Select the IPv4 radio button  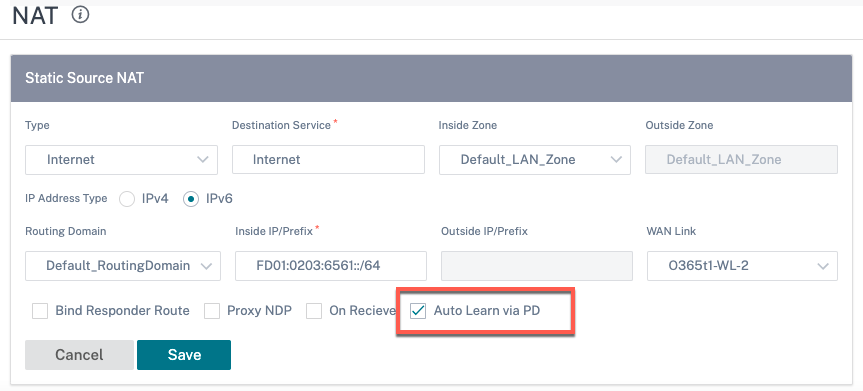click(127, 199)
